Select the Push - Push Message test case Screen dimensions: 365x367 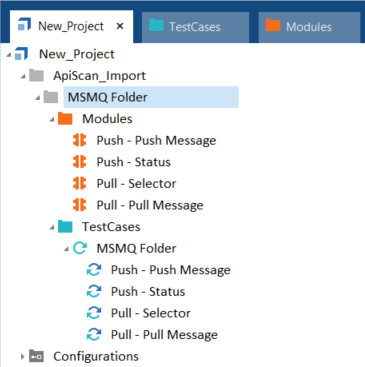171,270
